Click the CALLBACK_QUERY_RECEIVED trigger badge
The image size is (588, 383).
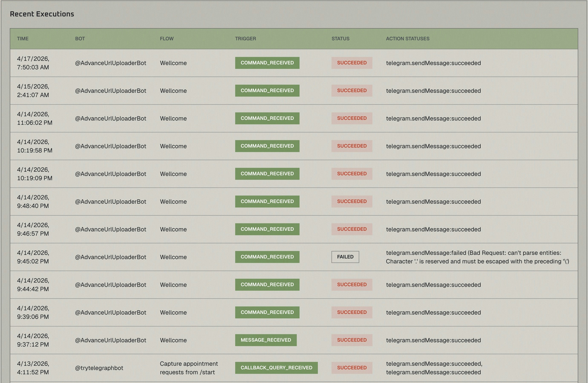tap(276, 368)
